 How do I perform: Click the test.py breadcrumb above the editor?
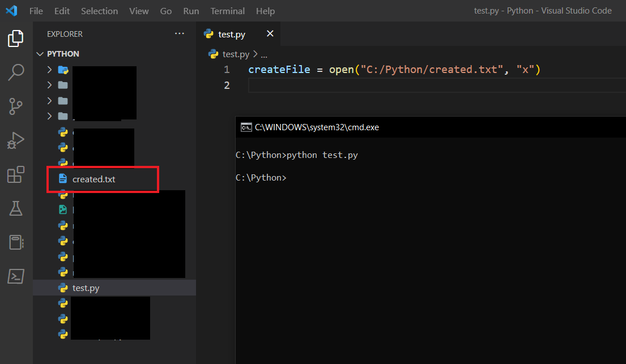click(236, 54)
